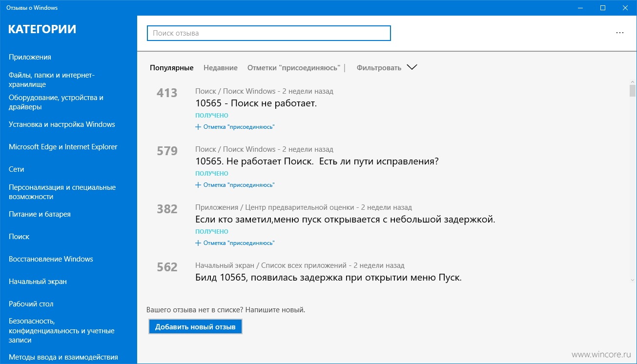Open Безопасность, конфиденциальность и учетные записи category

coord(62,331)
